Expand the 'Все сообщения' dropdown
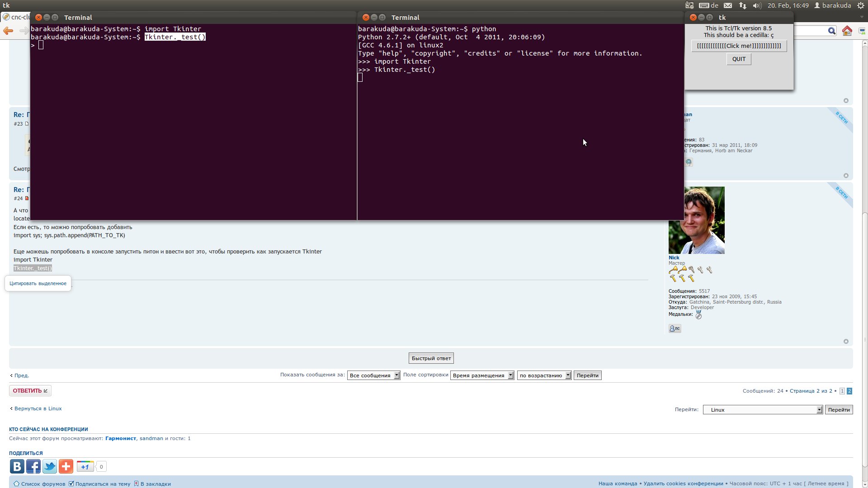The image size is (868, 488). click(x=373, y=375)
